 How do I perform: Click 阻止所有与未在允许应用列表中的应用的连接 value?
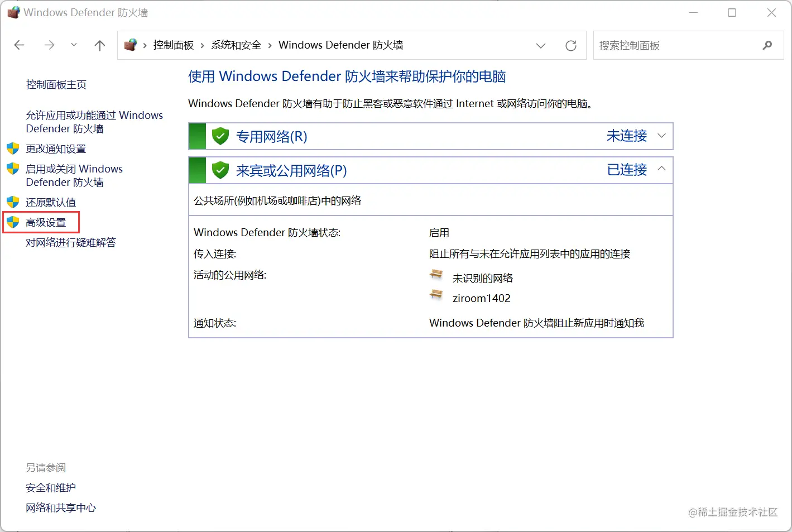point(530,254)
